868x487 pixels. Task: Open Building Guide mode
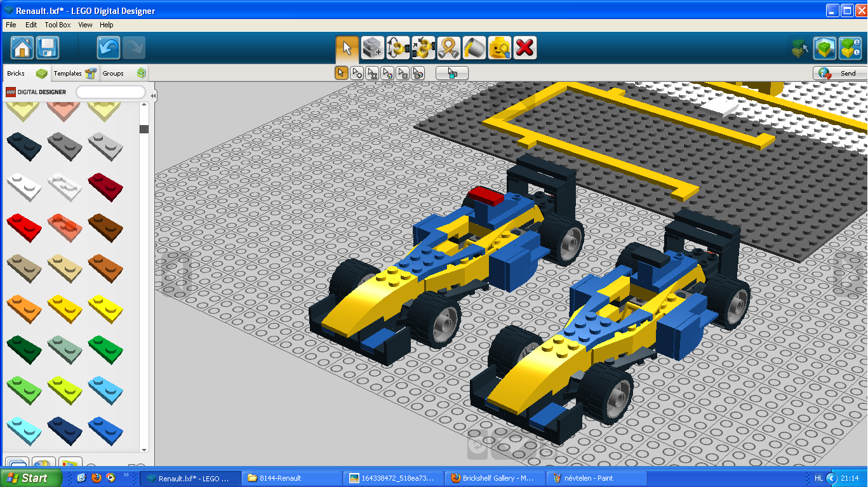[x=850, y=48]
